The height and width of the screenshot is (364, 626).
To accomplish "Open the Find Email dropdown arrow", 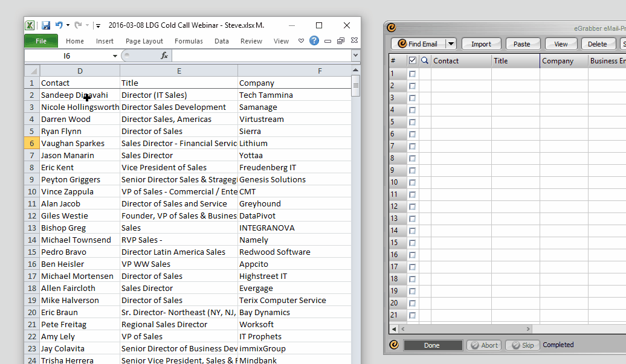I will tap(451, 44).
